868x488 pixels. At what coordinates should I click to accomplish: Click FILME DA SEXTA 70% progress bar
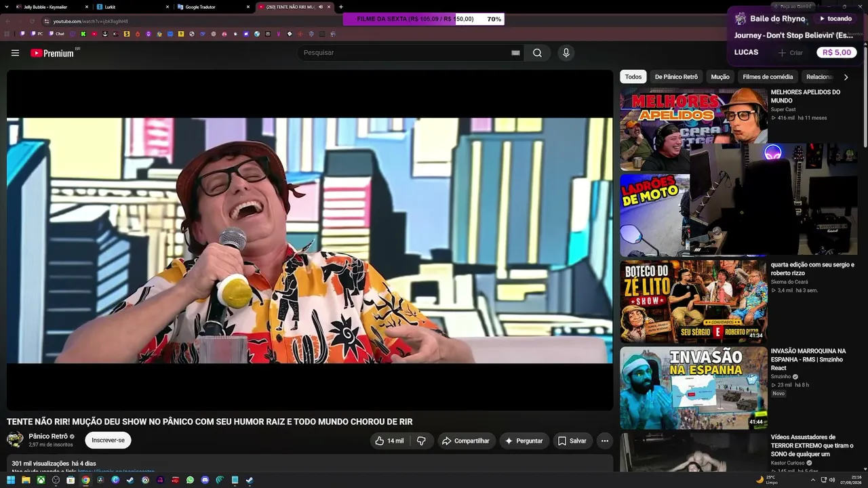pyautogui.click(x=423, y=19)
